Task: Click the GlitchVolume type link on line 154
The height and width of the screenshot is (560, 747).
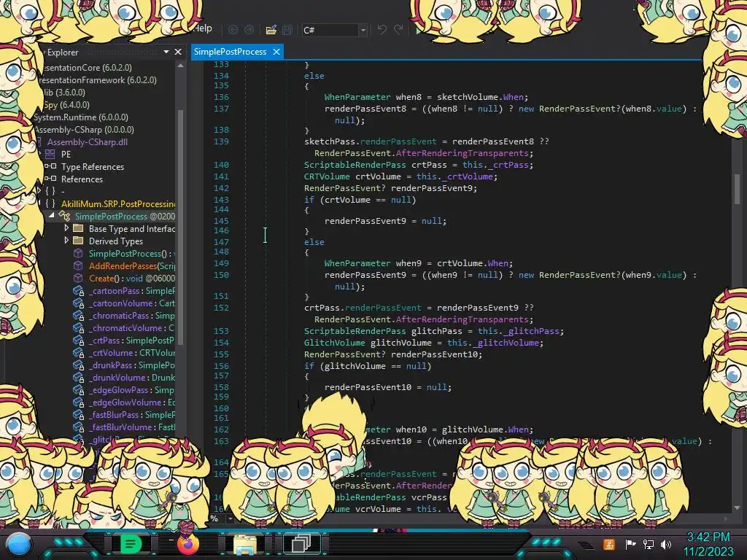Action: click(334, 343)
